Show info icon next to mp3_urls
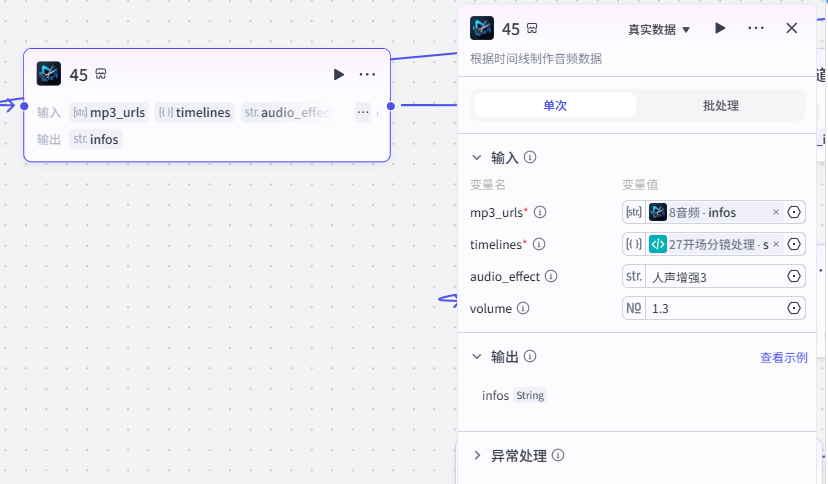This screenshot has width=828, height=484. 540,212
